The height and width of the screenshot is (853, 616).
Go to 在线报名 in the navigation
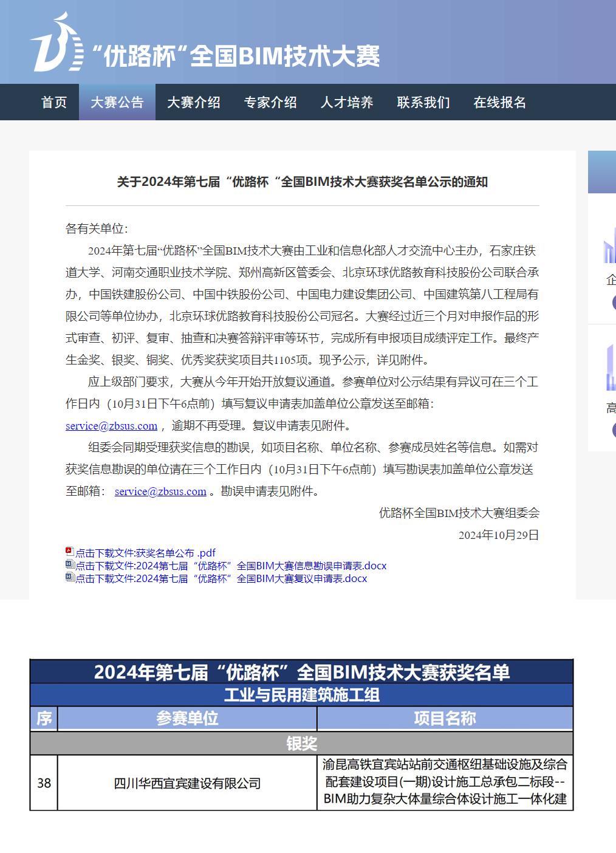coord(500,102)
